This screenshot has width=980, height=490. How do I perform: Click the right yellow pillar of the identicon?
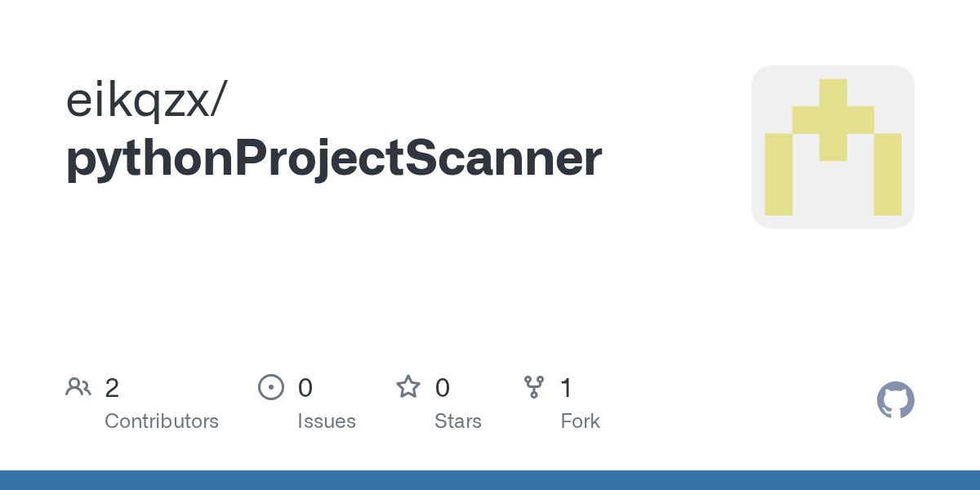(888, 174)
